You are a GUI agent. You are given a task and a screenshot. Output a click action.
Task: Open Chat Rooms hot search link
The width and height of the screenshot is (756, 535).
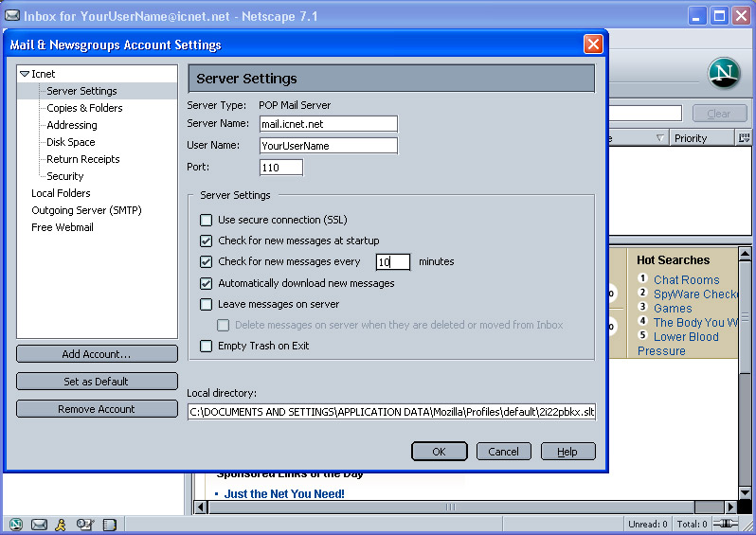(687, 279)
